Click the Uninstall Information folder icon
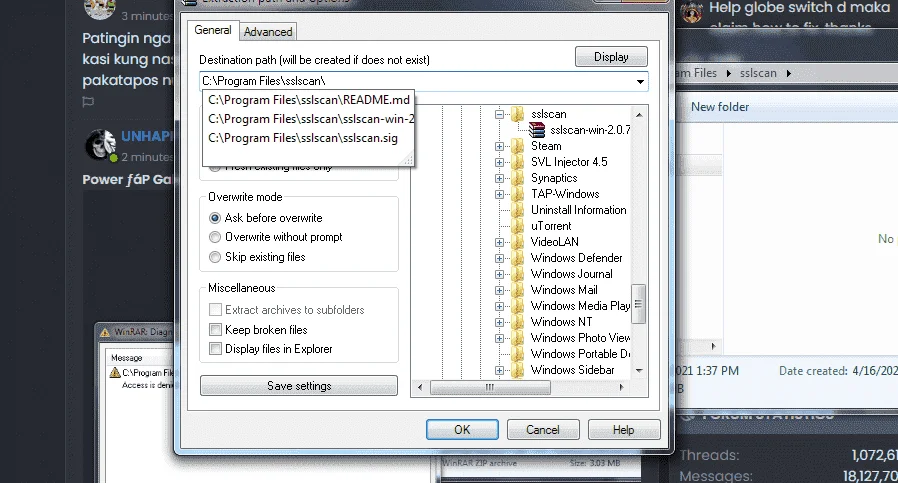 (517, 210)
